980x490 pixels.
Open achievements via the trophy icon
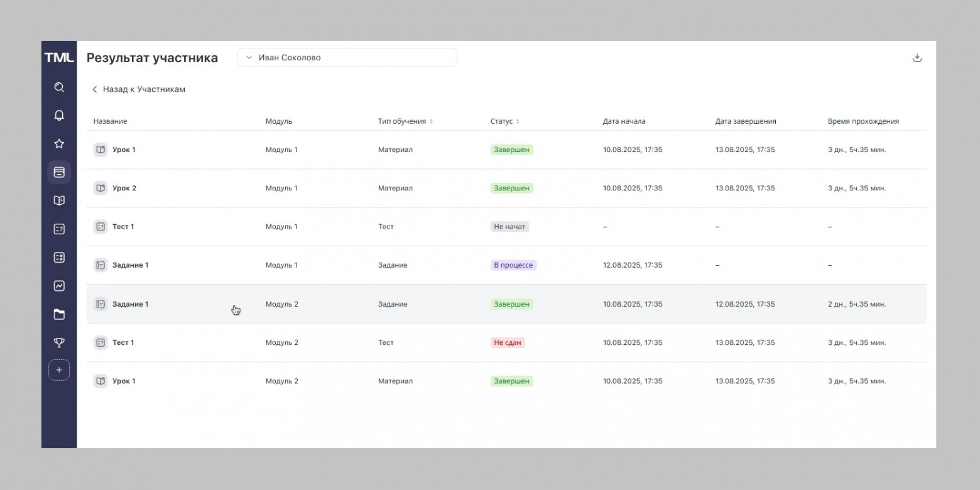pyautogui.click(x=59, y=342)
